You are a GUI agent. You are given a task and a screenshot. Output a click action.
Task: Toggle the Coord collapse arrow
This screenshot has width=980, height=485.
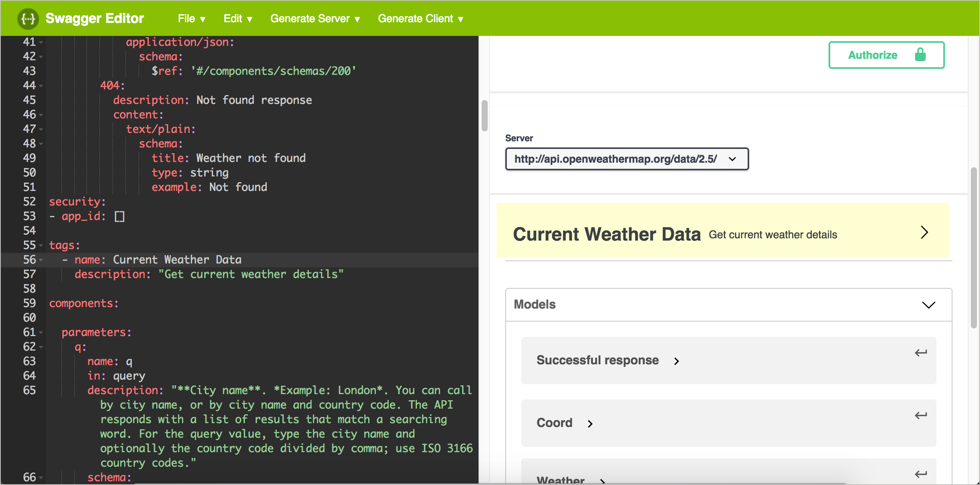point(589,423)
